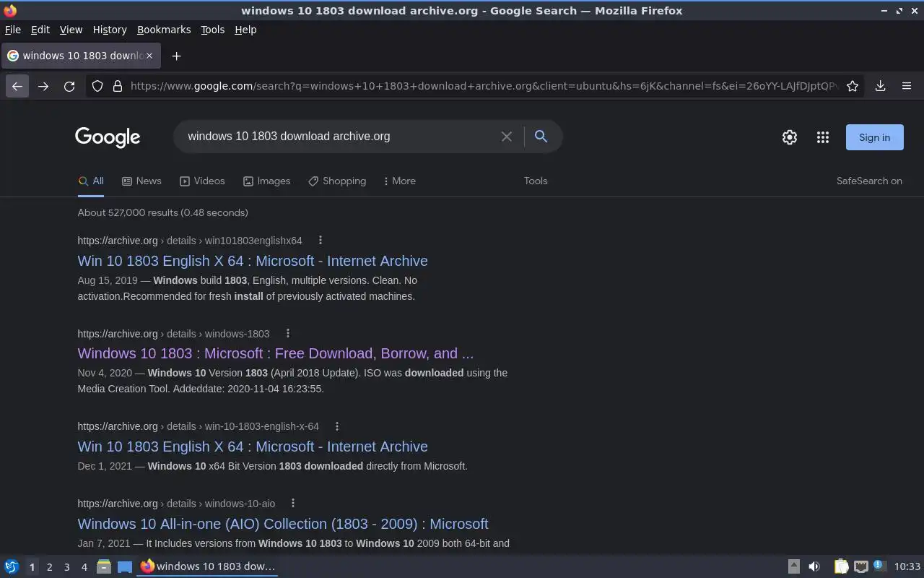Open the Tools menu in the menu bar
This screenshot has height=578, width=924.
pos(212,30)
